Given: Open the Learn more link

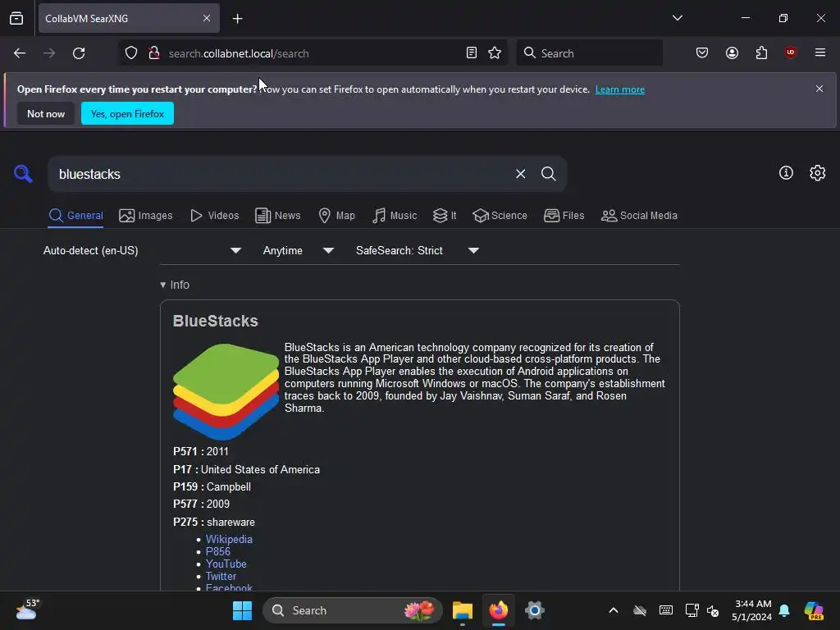Looking at the screenshot, I should pyautogui.click(x=620, y=89).
